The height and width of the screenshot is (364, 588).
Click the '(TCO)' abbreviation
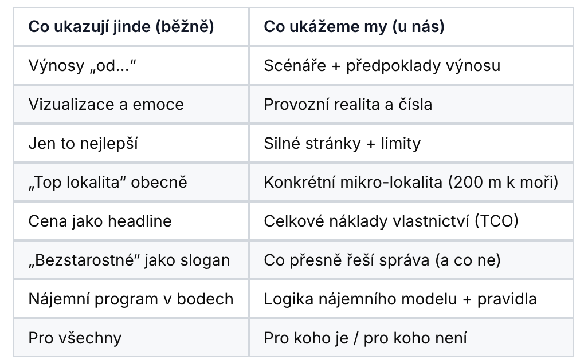496,221
